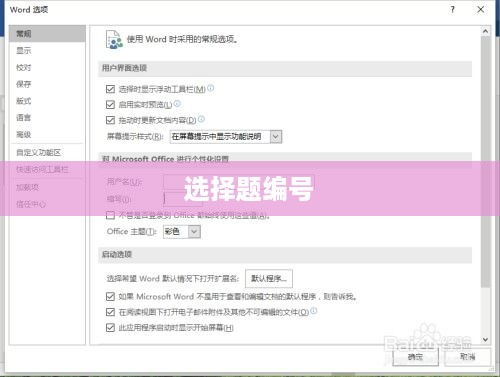
Task: Toggle 拖动时更新文档内容 checkbox
Action: pyautogui.click(x=110, y=120)
